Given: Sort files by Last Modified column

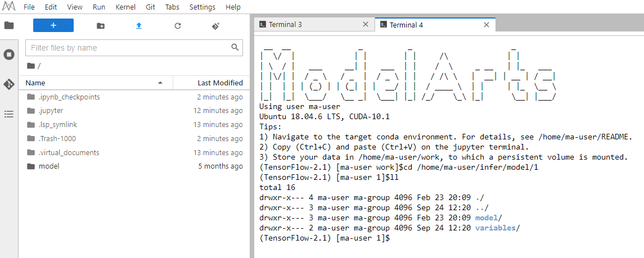Looking at the screenshot, I should tap(211, 83).
